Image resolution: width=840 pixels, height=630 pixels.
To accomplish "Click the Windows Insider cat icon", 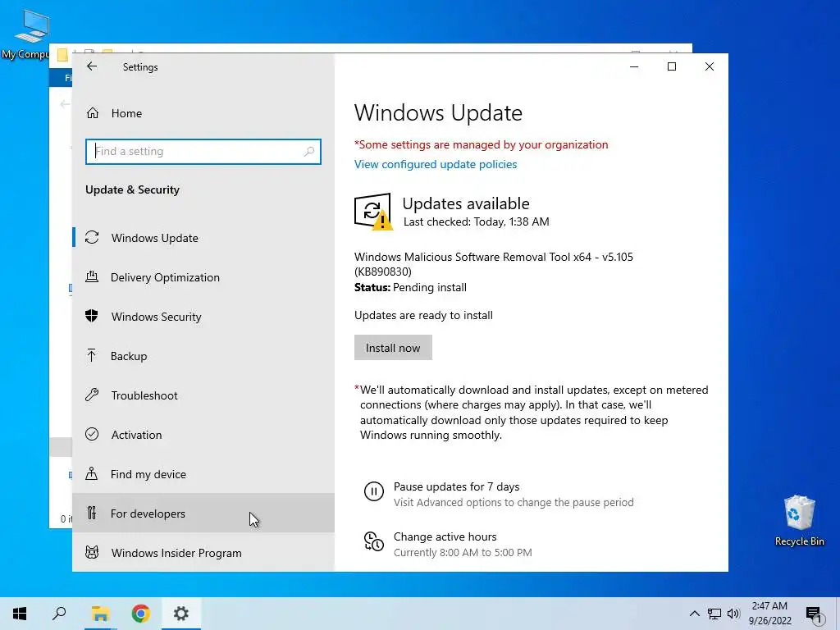I will click(x=92, y=552).
